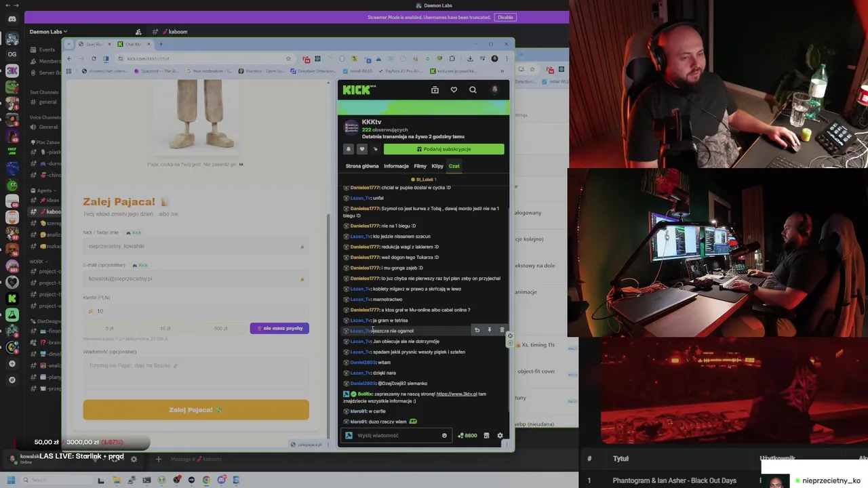Switch to the Zalej Pajaca browser tab

(93, 44)
